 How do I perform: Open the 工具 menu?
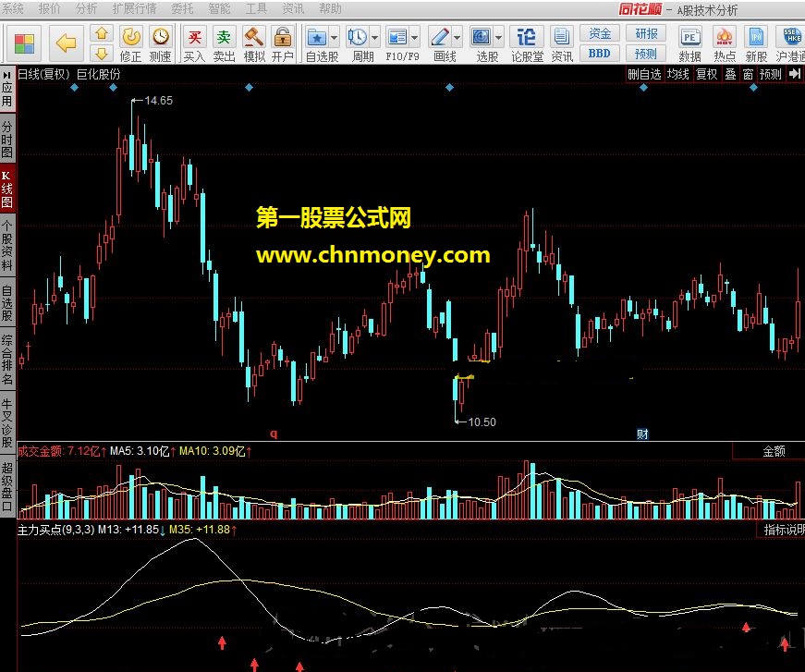coord(256,8)
